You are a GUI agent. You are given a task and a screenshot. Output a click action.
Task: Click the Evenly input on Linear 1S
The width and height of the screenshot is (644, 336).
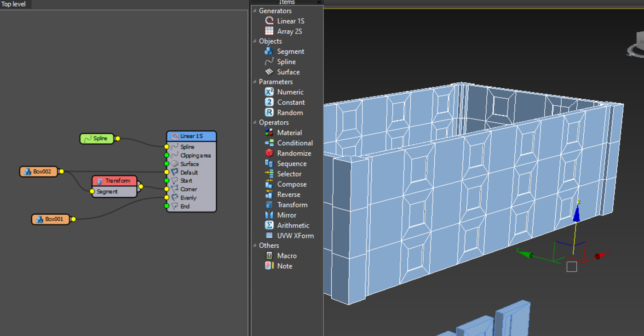pyautogui.click(x=167, y=198)
